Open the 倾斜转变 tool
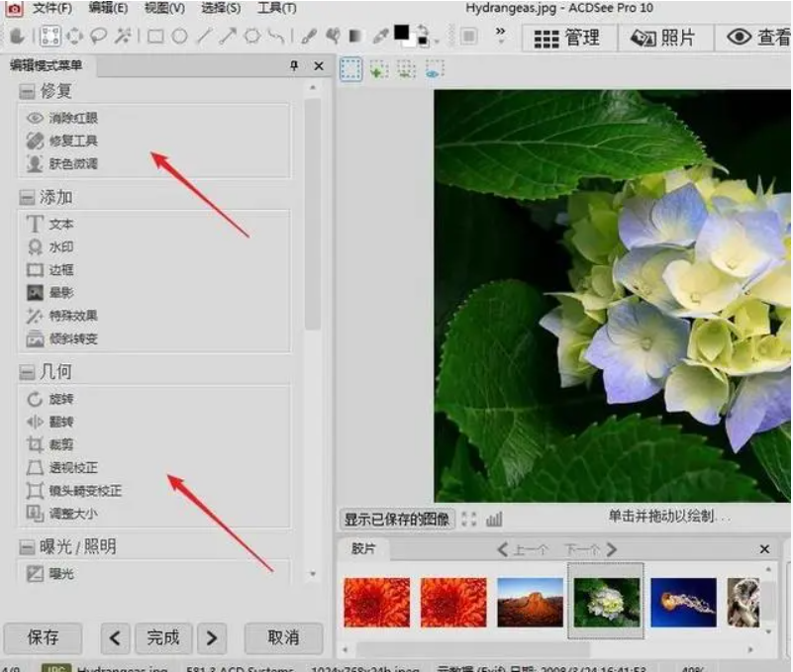This screenshot has height=672, width=793. click(x=62, y=338)
